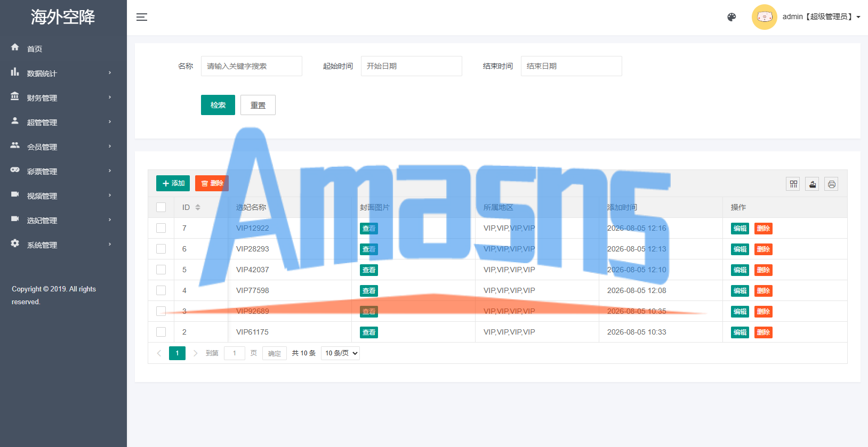Open the admin account dropdown arrow
Viewport: 868px width, 447px height.
click(858, 17)
